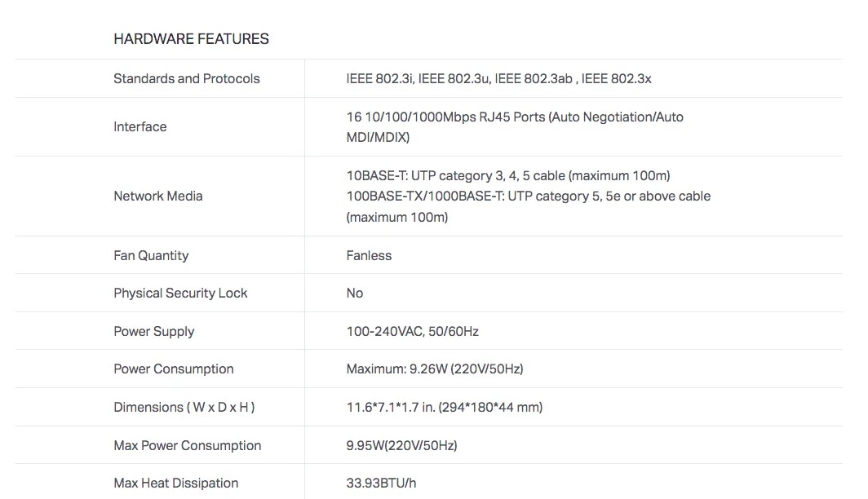Click the 33.93BTU/h heat dissipation value
Viewport: 868px width, 499px height.
tap(381, 483)
